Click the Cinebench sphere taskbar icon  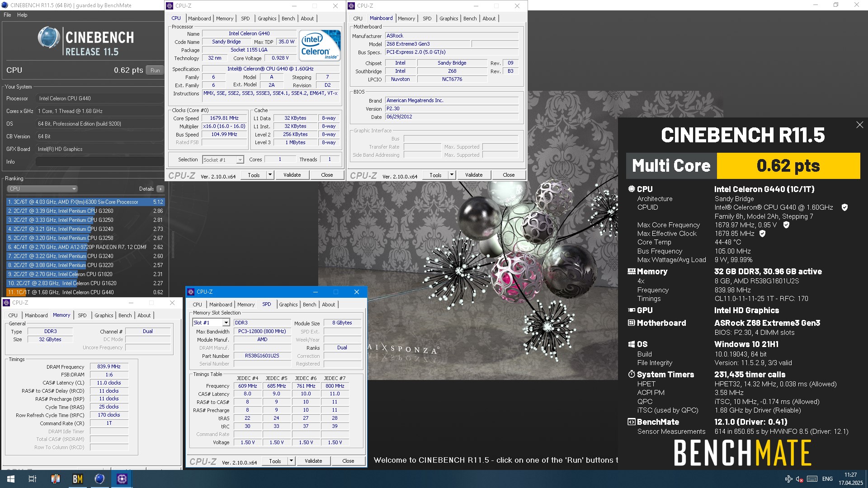pos(99,479)
